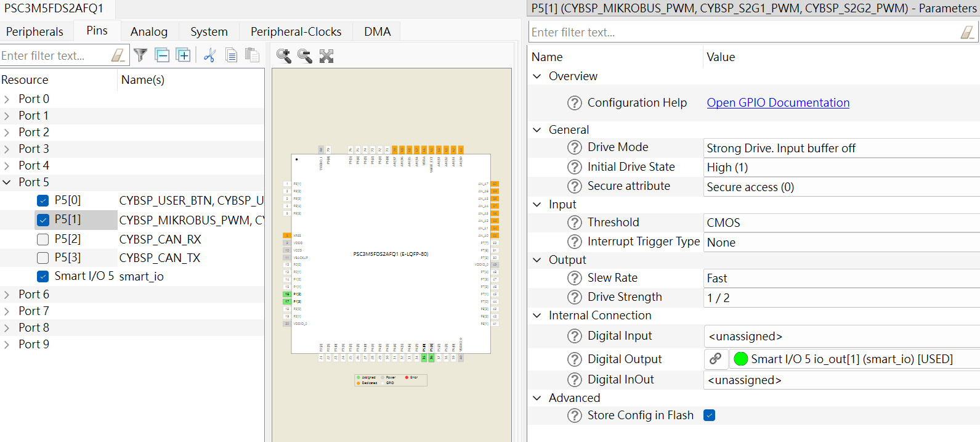Enable the P5[2] CYBSP_CAN_RX pin
Image resolution: width=980 pixels, height=442 pixels.
43,239
